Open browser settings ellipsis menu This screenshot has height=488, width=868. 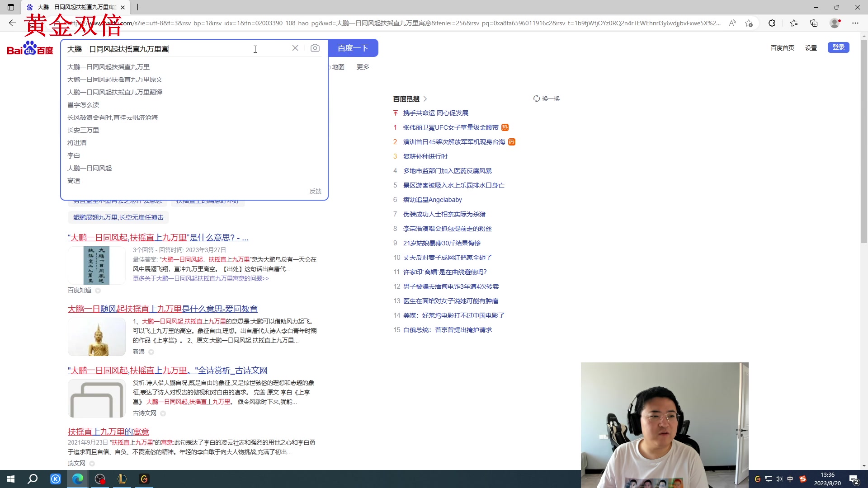(x=855, y=23)
